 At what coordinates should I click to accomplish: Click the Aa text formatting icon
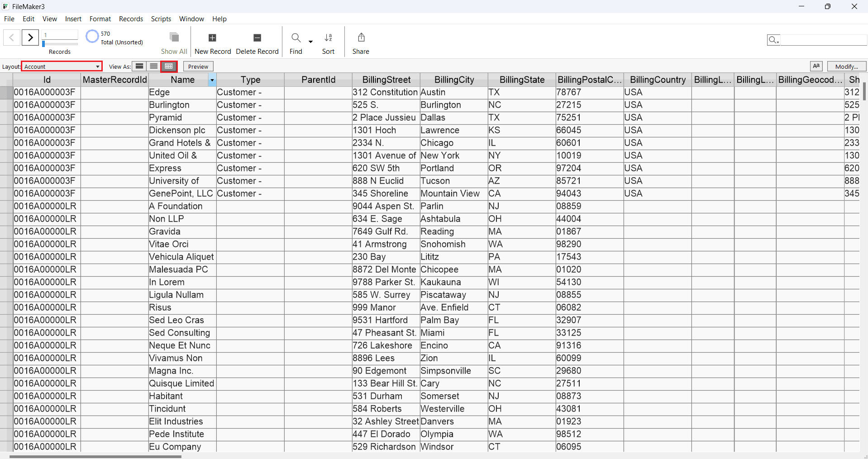(x=816, y=66)
